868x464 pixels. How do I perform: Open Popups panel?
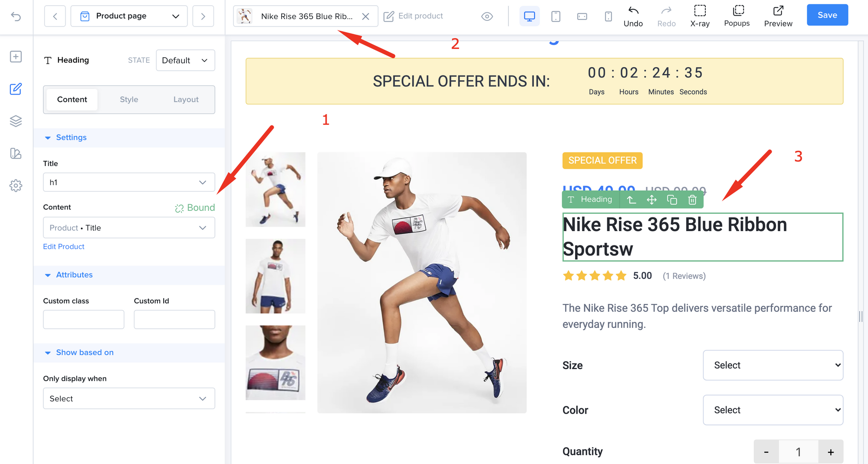(x=737, y=16)
